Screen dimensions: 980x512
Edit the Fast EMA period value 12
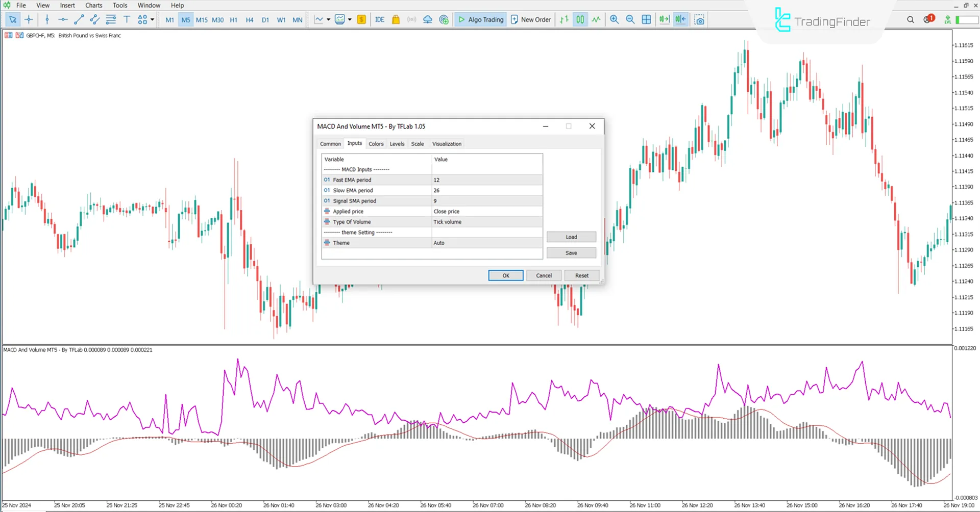click(x=486, y=180)
